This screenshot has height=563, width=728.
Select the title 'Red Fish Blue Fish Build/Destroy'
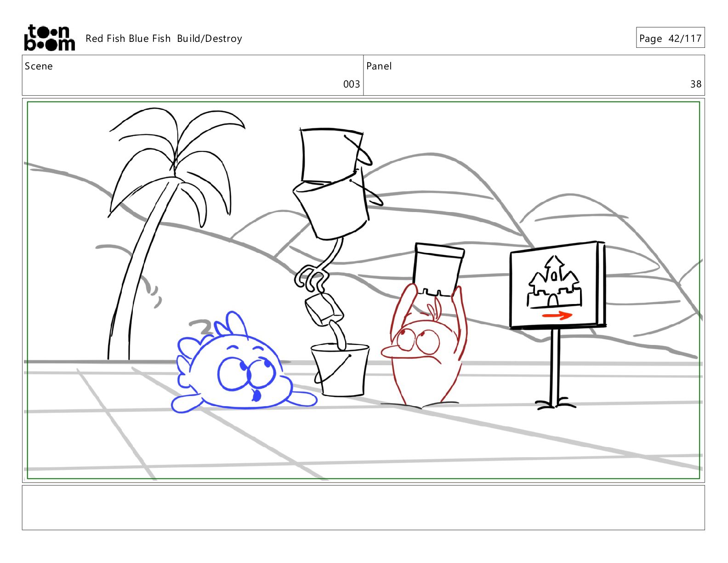(x=164, y=39)
